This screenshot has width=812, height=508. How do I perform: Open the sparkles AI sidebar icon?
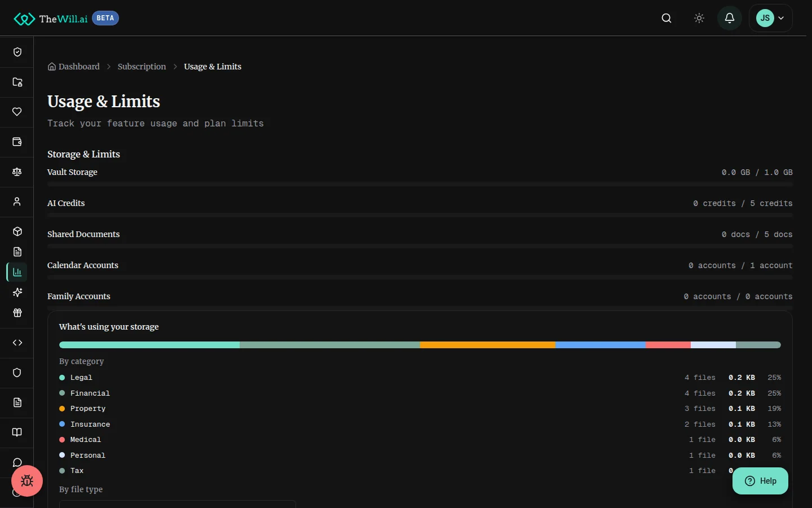17,292
